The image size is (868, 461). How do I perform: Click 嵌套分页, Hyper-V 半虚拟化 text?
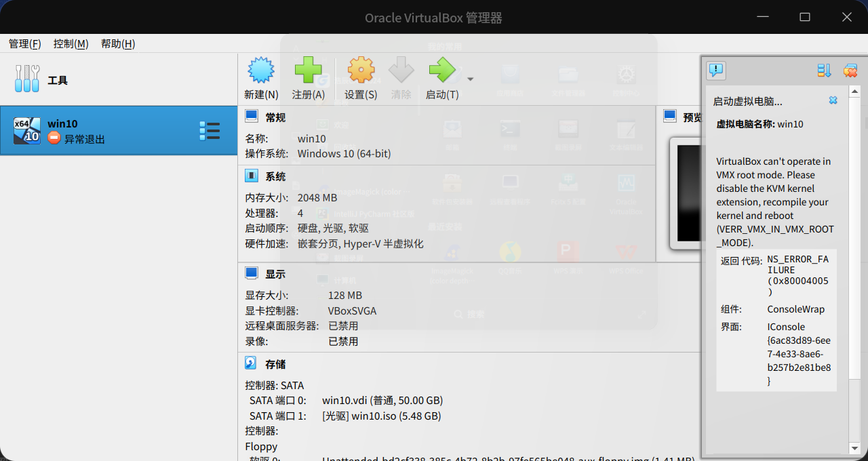click(x=360, y=243)
